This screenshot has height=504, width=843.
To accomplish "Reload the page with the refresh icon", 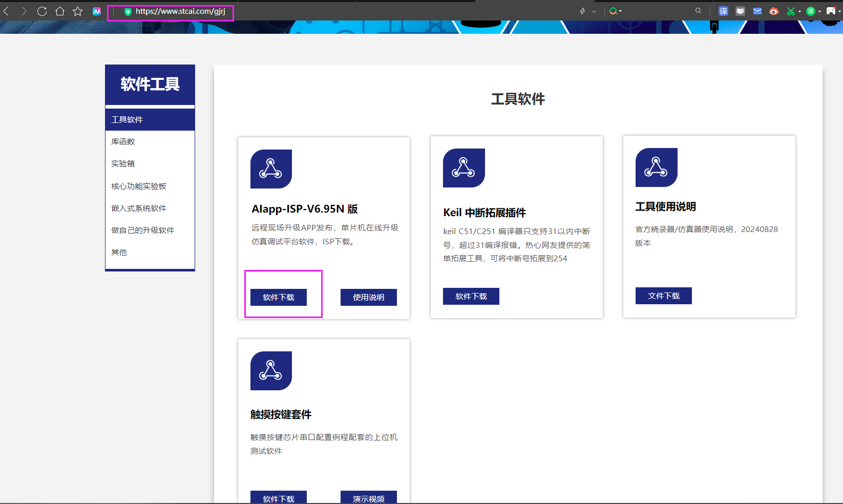I will [42, 11].
